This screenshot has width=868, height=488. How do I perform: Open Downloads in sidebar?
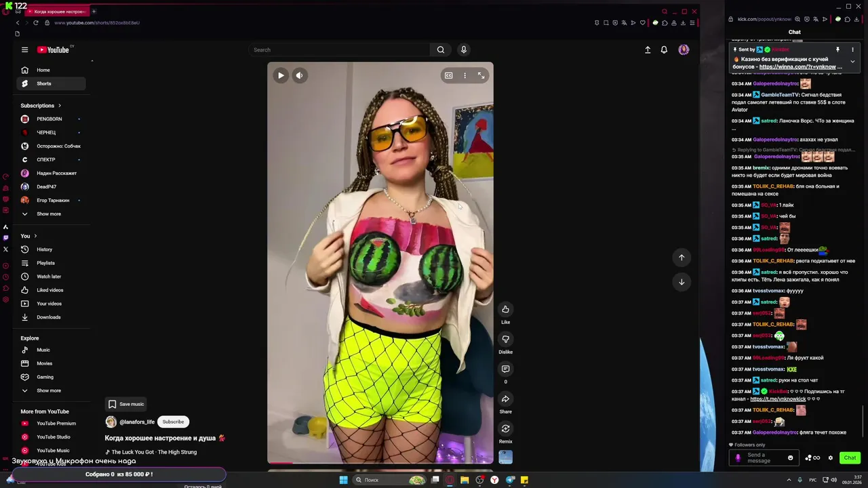click(52, 317)
